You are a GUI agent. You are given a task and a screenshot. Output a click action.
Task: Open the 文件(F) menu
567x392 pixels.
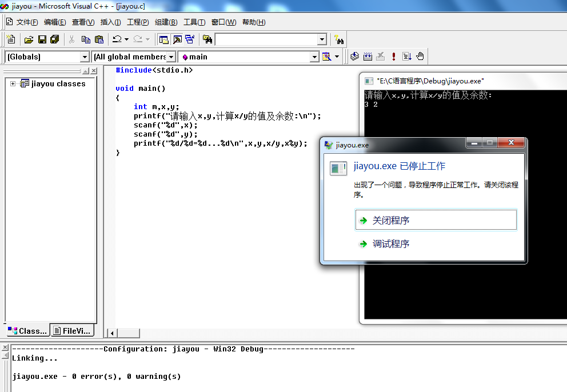point(27,22)
